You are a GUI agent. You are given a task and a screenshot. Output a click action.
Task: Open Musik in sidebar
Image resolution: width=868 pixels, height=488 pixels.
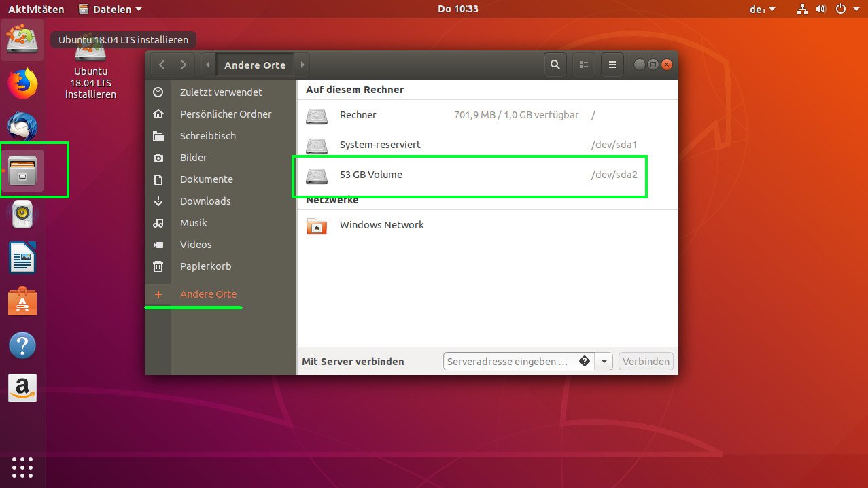(221, 222)
